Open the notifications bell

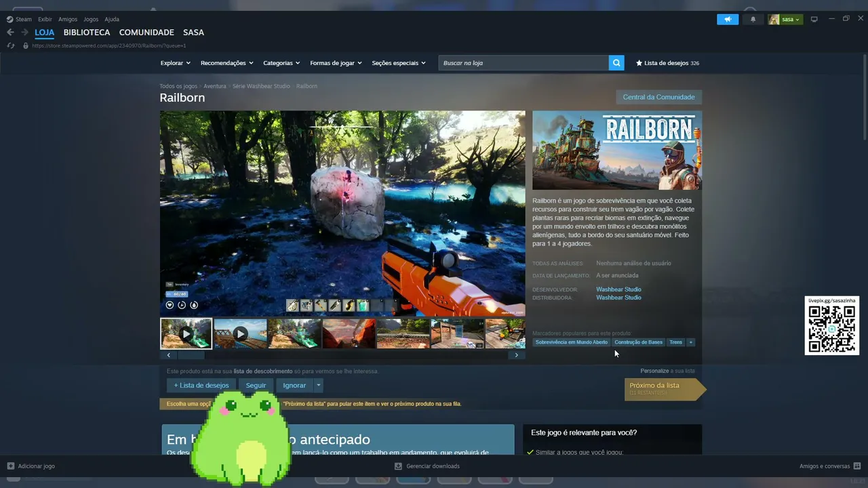click(753, 20)
